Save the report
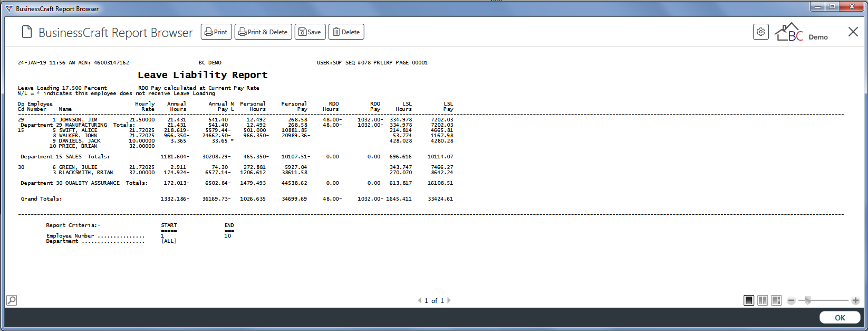Screen dimensions: 868x331 [x=310, y=32]
